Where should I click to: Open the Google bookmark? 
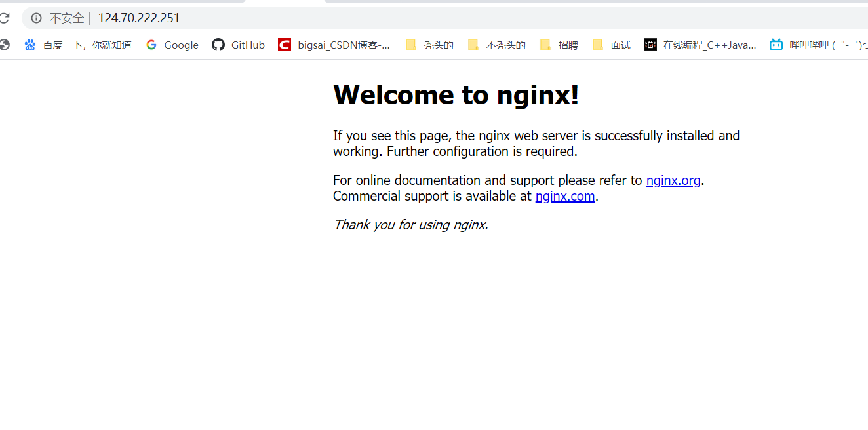[172, 45]
